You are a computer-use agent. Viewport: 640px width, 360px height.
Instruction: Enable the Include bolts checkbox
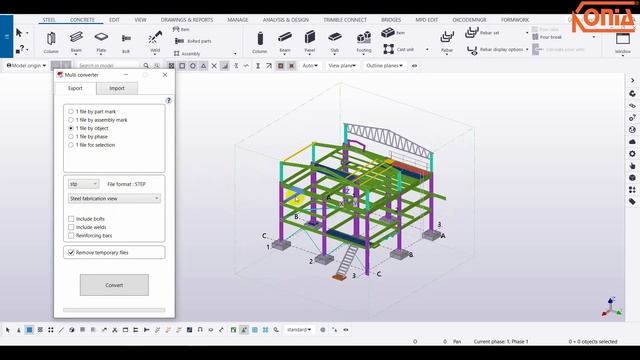click(x=71, y=219)
